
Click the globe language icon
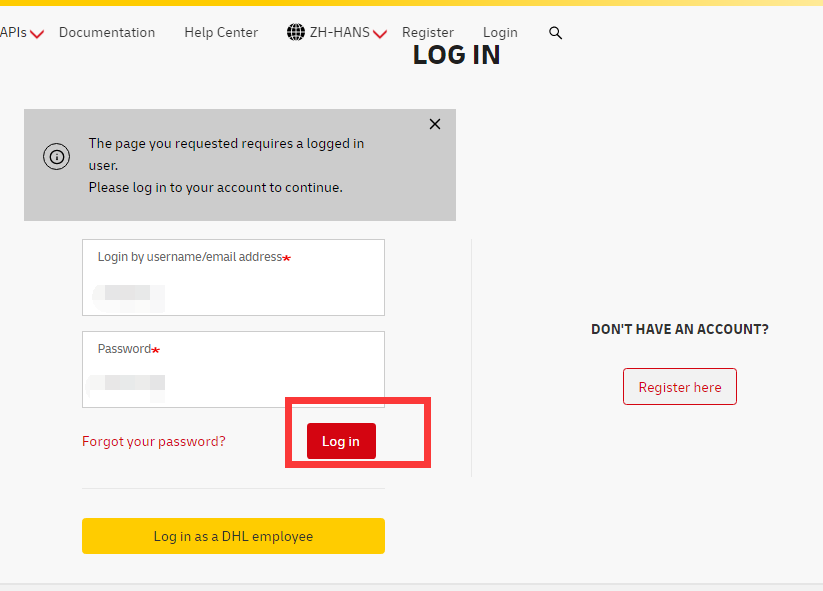point(295,33)
